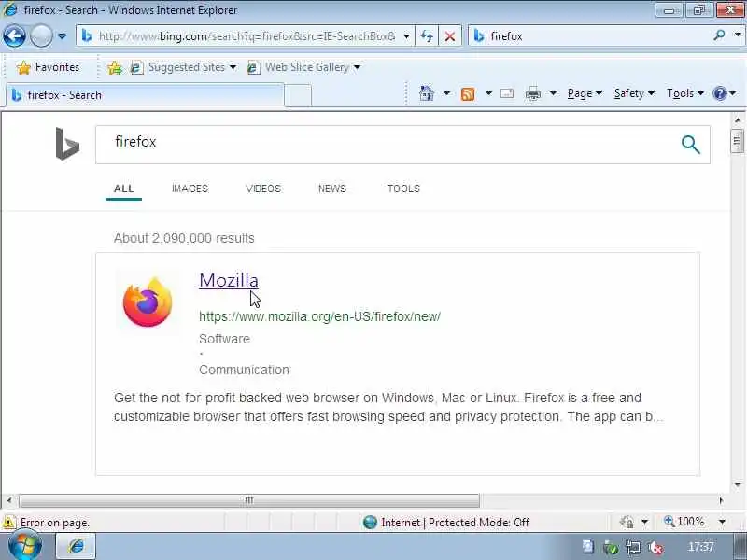Switch to IMAGES results tab
Screen dimensions: 747x560
click(190, 189)
